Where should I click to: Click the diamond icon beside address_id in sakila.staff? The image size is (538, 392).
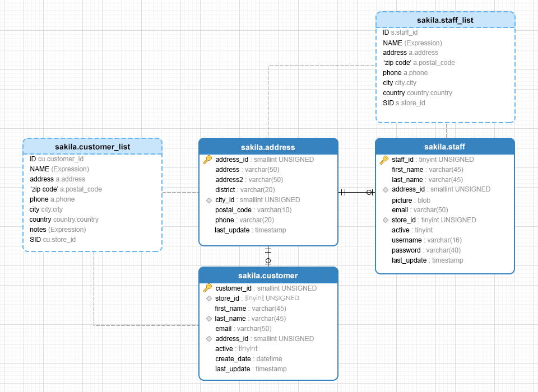click(x=386, y=190)
